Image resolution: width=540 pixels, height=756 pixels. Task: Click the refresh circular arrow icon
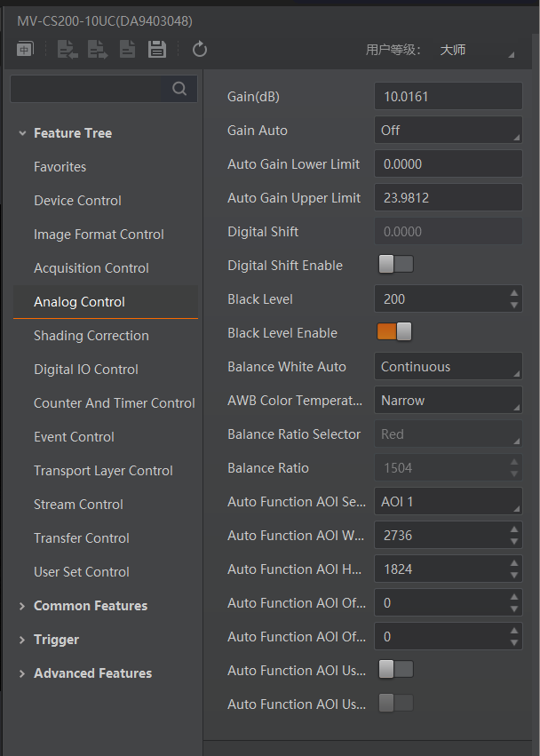(x=200, y=49)
